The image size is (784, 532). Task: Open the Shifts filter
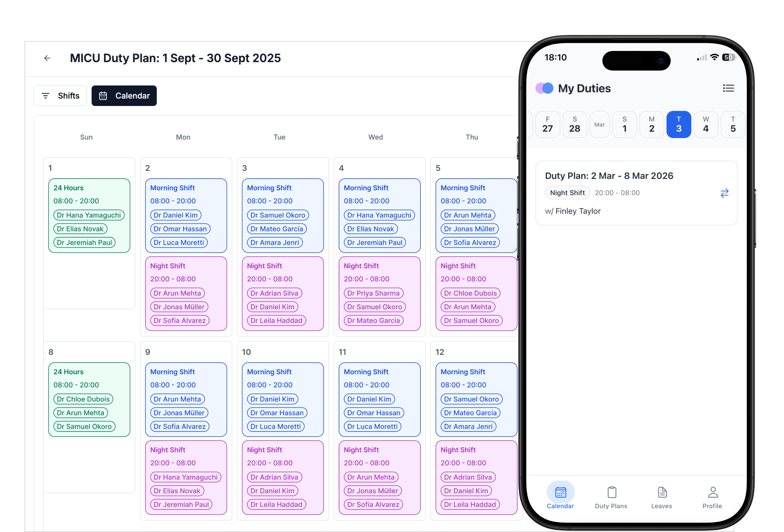60,96
